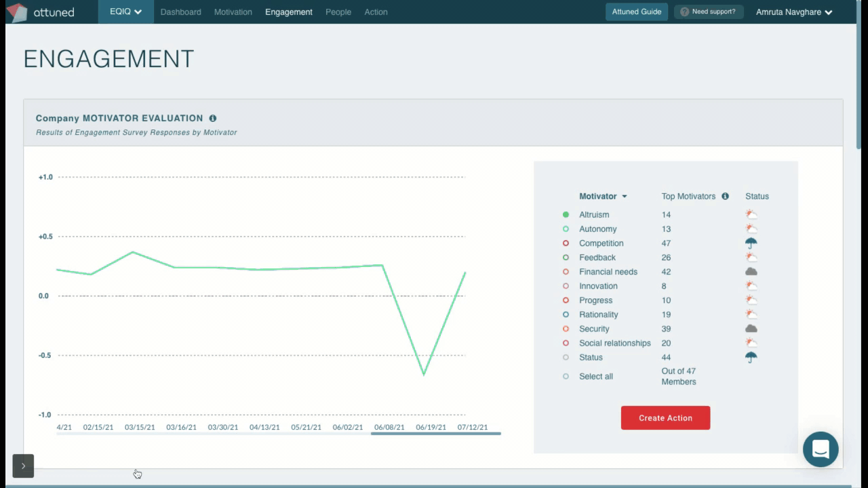The width and height of the screenshot is (868, 488).
Task: Toggle the Feedback motivator circle
Action: click(x=566, y=258)
